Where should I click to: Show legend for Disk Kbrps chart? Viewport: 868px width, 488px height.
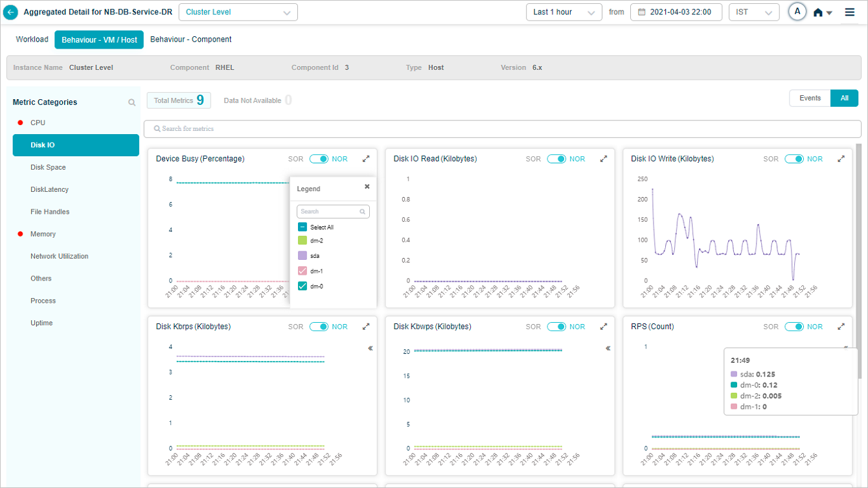[x=371, y=349]
